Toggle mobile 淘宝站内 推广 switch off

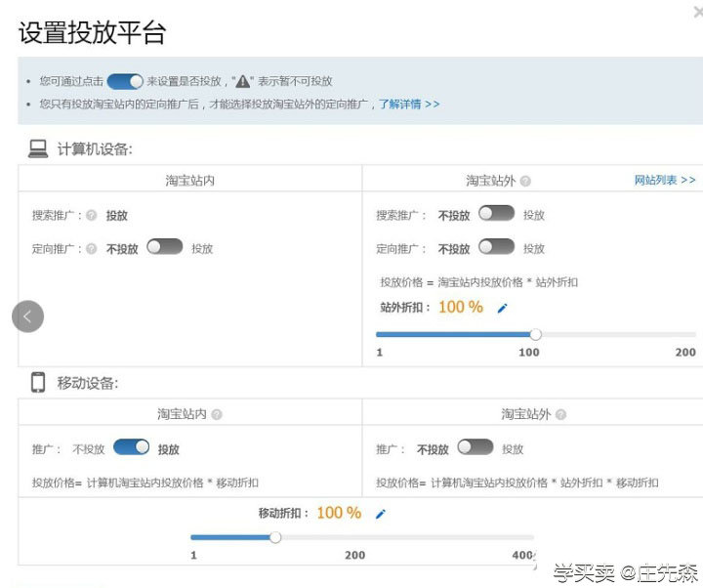tap(132, 447)
